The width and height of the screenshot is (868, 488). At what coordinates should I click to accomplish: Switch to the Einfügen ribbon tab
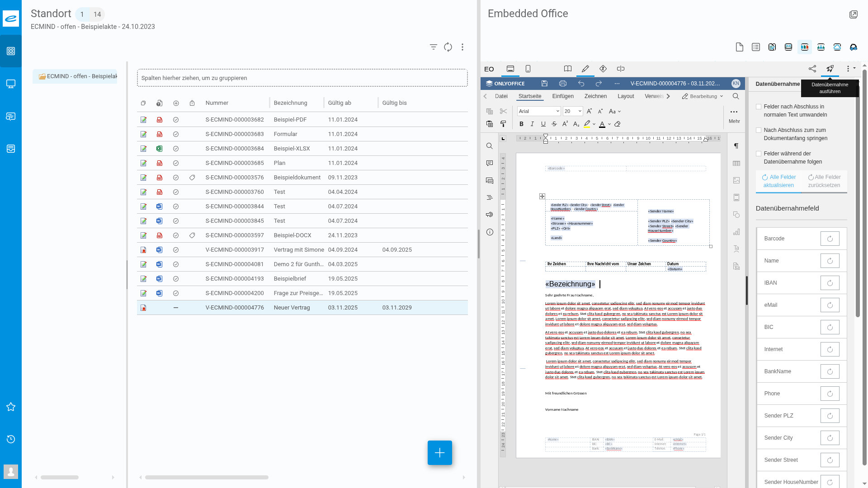[x=562, y=96]
